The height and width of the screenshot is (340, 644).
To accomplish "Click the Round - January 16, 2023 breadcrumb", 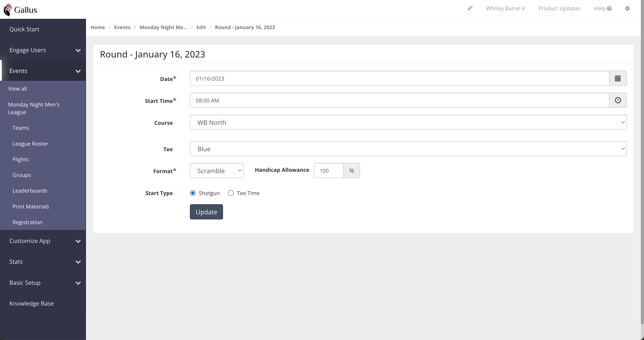I will (245, 27).
